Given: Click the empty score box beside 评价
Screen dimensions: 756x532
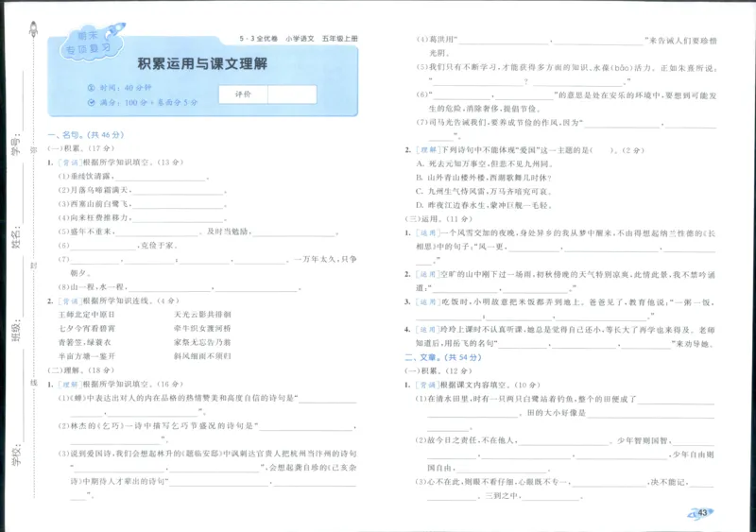Looking at the screenshot, I should coord(292,94).
